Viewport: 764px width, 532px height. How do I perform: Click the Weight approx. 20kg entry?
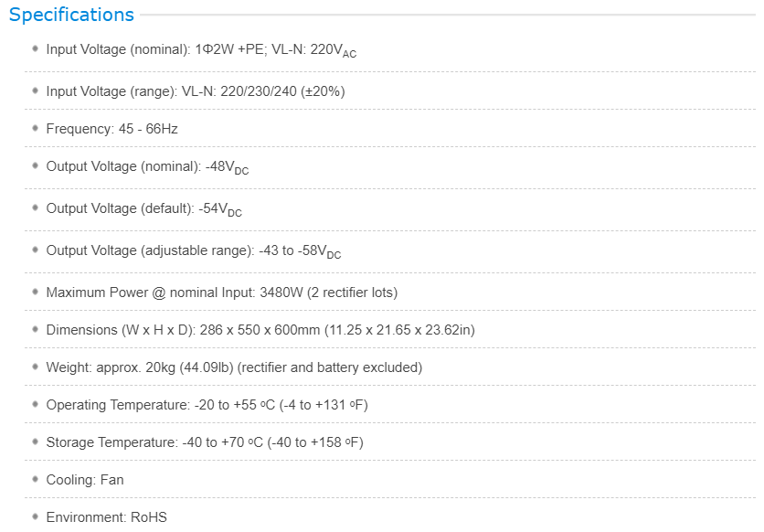pos(234,367)
